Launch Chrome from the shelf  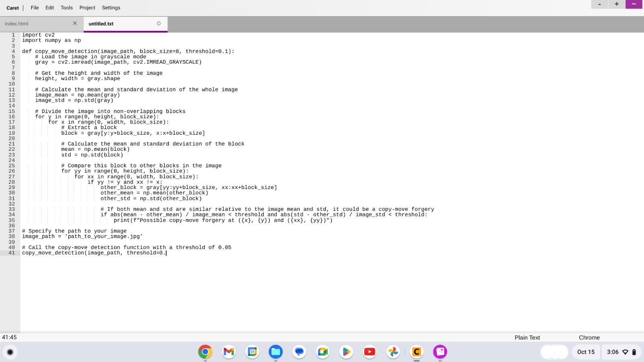pos(205,352)
